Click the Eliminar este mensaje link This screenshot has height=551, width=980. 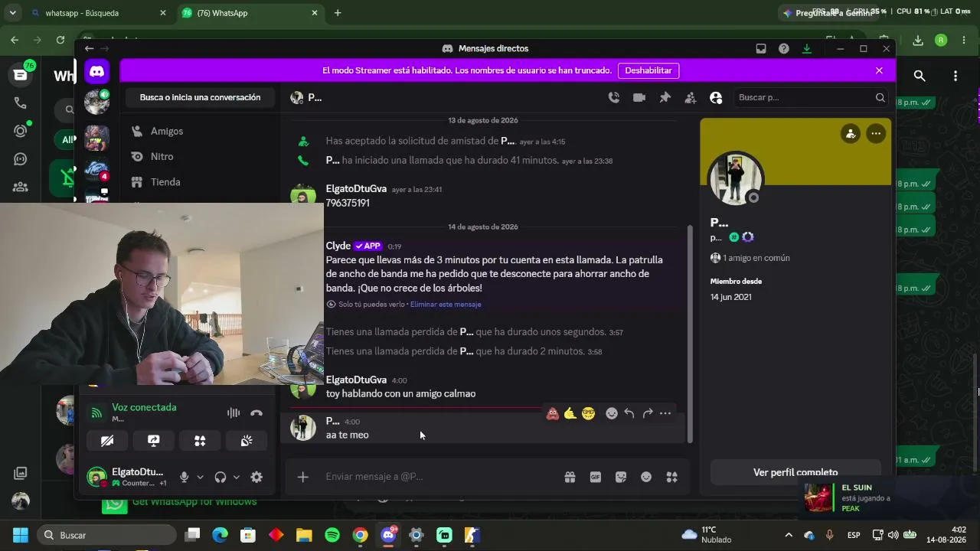pyautogui.click(x=446, y=305)
